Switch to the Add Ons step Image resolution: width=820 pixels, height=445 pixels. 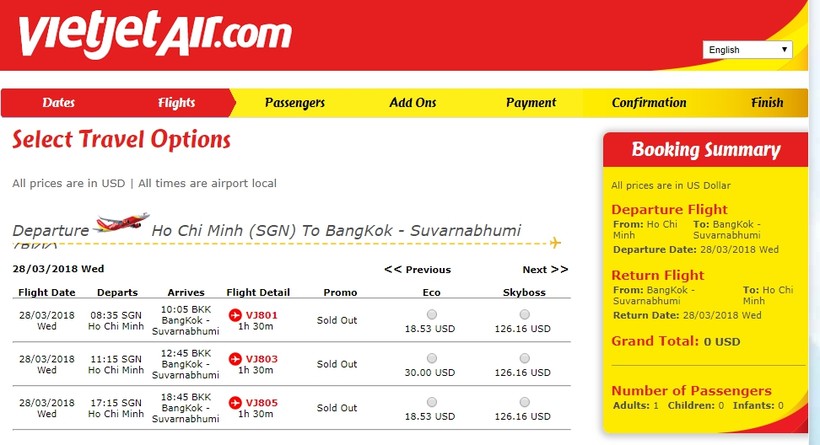(413, 103)
